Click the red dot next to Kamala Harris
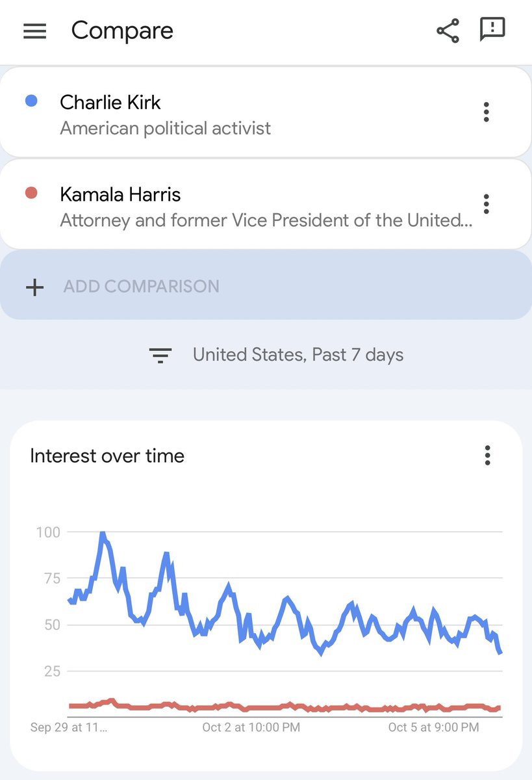This screenshot has width=532, height=780. 31,193
